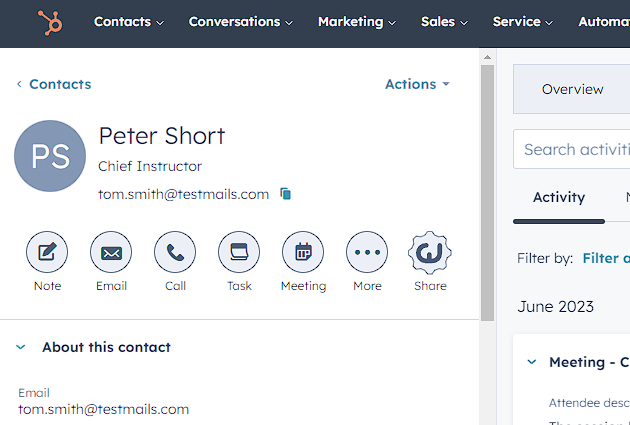Click the PS contact avatar
This screenshot has width=630, height=425.
50,156
